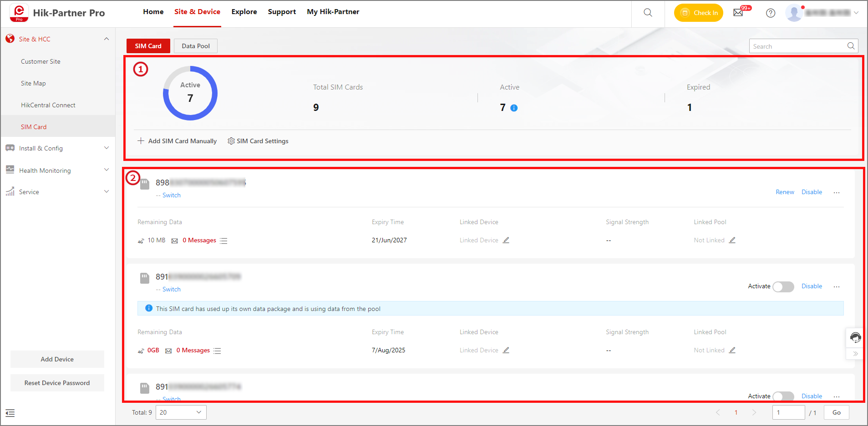Click the magnifier icon in the Search box

tap(851, 46)
